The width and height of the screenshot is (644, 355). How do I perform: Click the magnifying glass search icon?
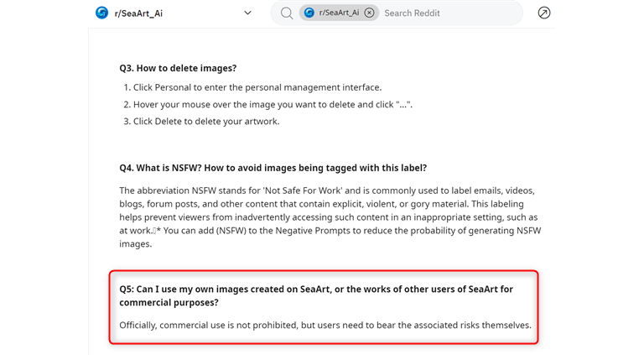[287, 13]
